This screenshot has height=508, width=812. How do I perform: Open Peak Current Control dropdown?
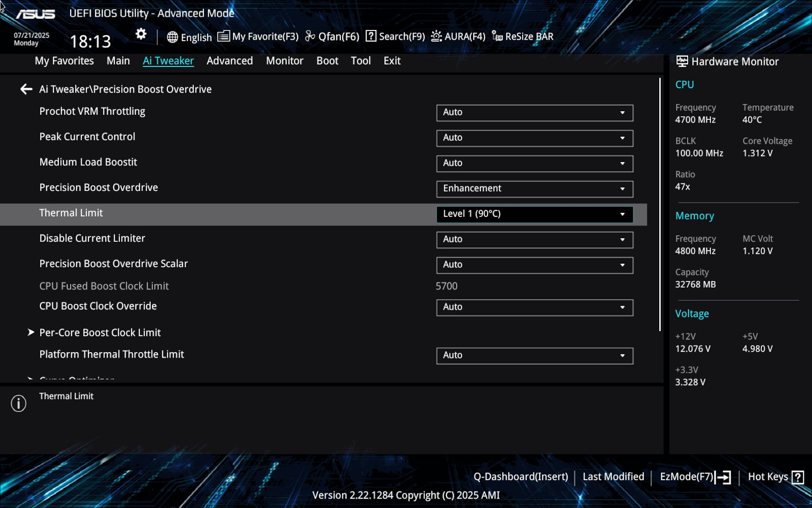click(535, 138)
